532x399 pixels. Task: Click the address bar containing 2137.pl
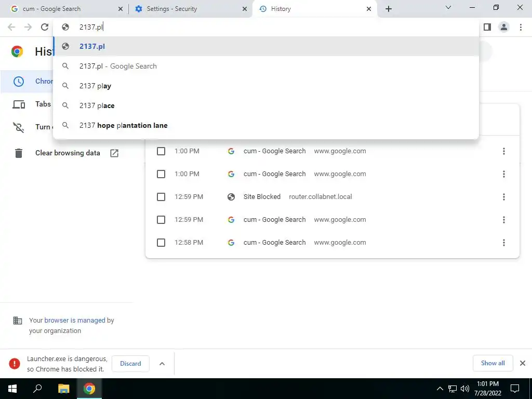[266, 27]
